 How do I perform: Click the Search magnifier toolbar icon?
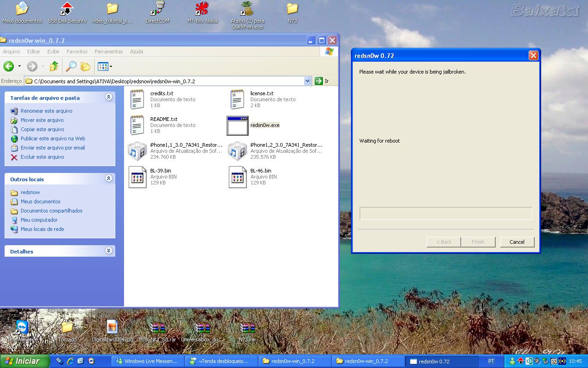pos(71,66)
